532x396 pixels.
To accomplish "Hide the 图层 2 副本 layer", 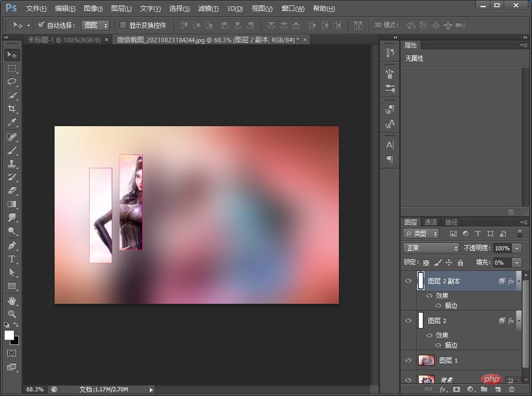I will click(408, 281).
